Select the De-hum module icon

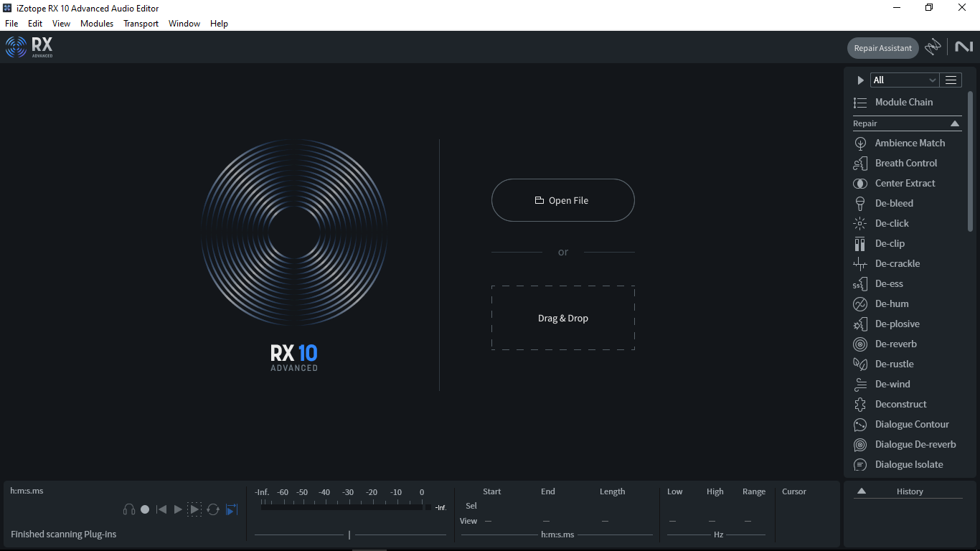pyautogui.click(x=860, y=304)
